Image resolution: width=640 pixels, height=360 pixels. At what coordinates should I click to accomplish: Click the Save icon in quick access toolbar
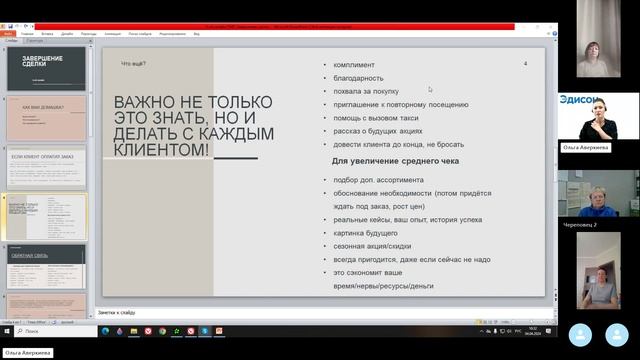tap(11, 27)
